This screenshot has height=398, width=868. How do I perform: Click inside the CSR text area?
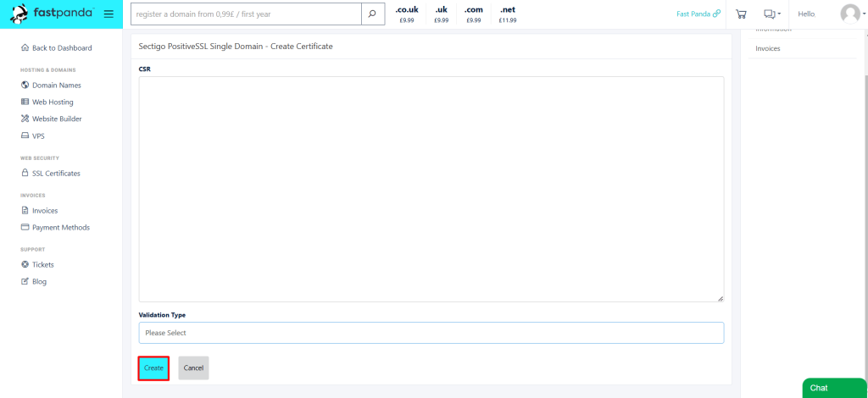[431, 189]
